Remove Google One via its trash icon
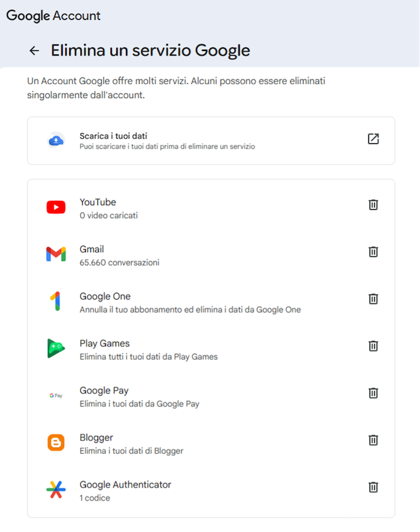The image size is (420, 532). tap(373, 299)
